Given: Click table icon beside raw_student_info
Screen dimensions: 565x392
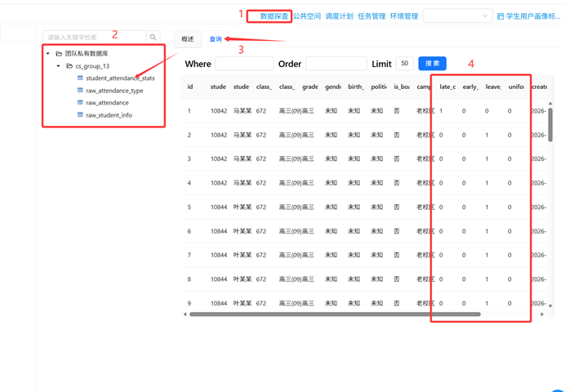Looking at the screenshot, I should tap(80, 114).
